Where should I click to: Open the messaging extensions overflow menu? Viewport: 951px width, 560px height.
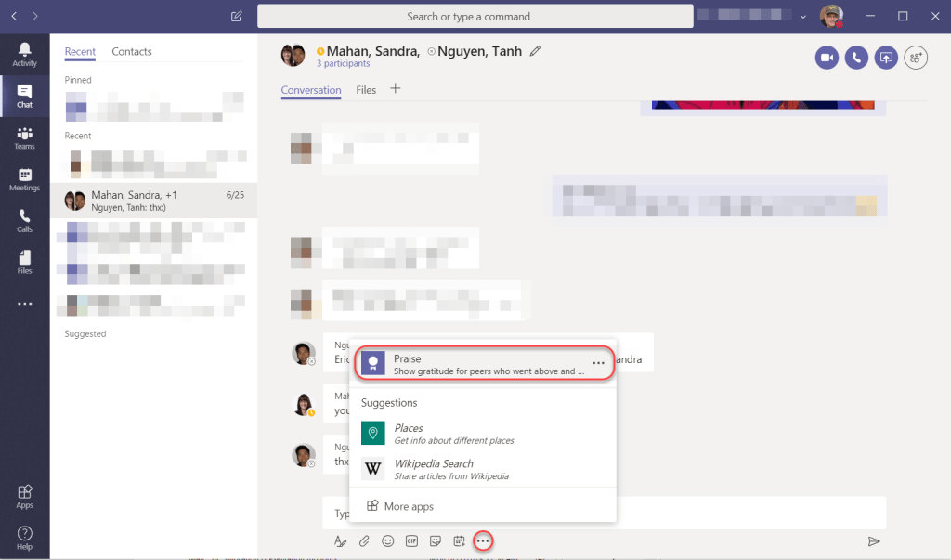(x=483, y=540)
